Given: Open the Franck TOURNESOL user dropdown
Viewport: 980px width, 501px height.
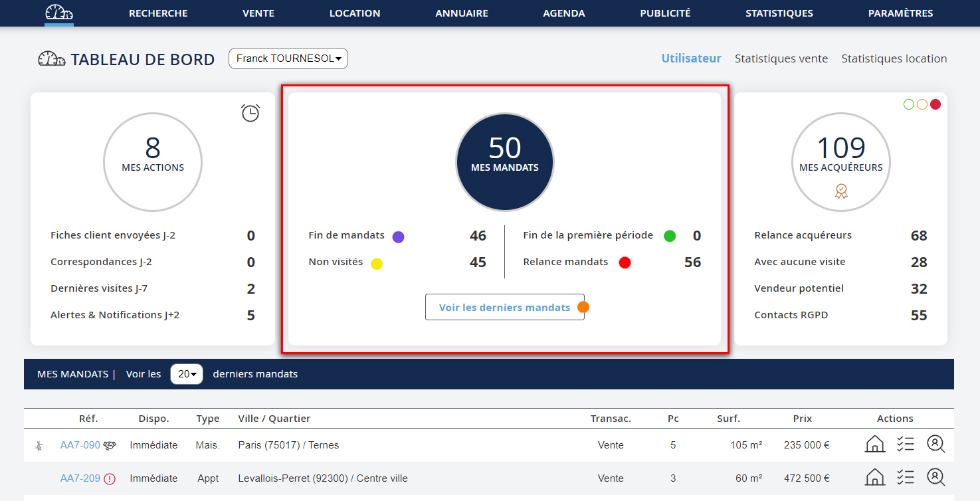Looking at the screenshot, I should [x=288, y=58].
